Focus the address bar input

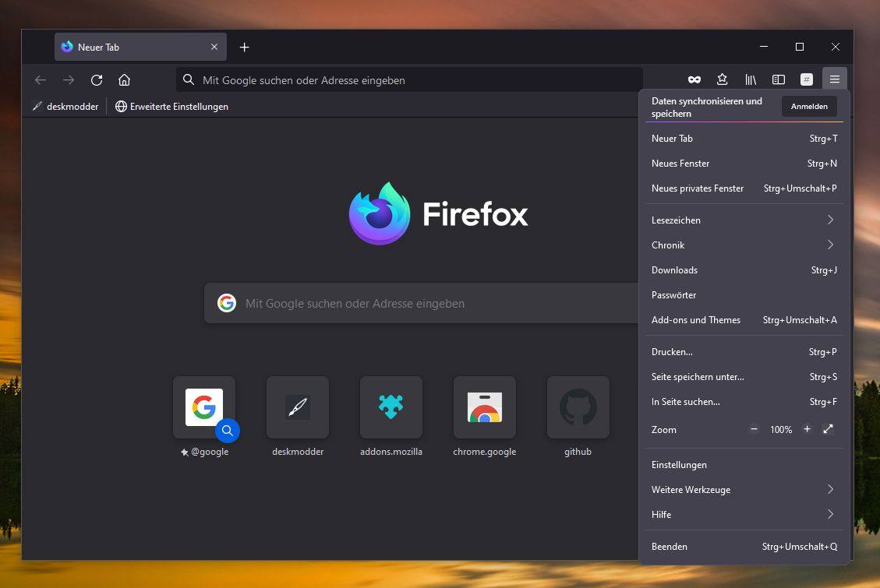(x=409, y=80)
